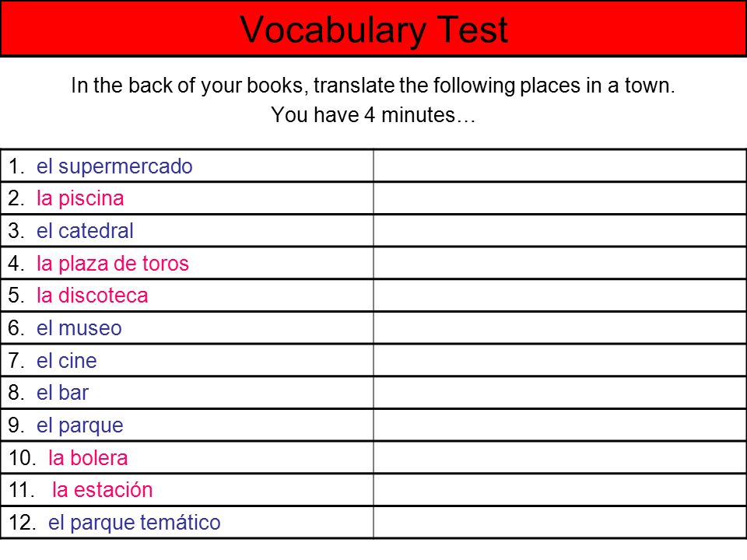Click the 'el museo' word
Viewport: 747px width, 560px height.
point(79,328)
